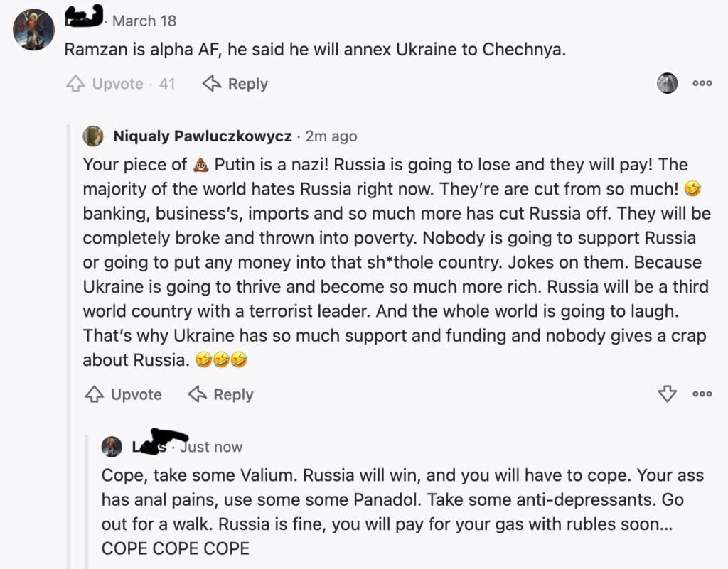The height and width of the screenshot is (569, 728).
Task: Open more options on Niqualy's reply
Action: 702,394
